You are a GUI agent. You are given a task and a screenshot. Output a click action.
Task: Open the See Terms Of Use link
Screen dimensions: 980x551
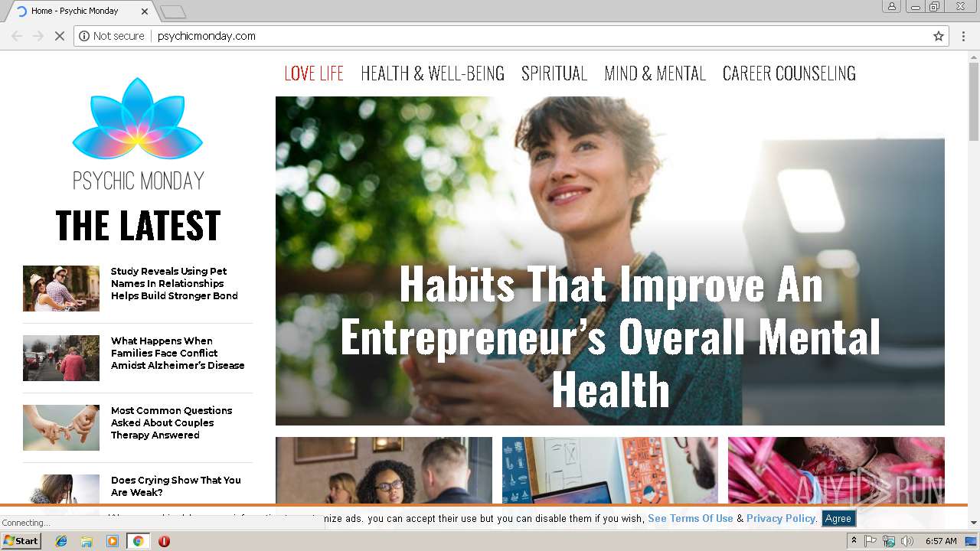pos(691,518)
